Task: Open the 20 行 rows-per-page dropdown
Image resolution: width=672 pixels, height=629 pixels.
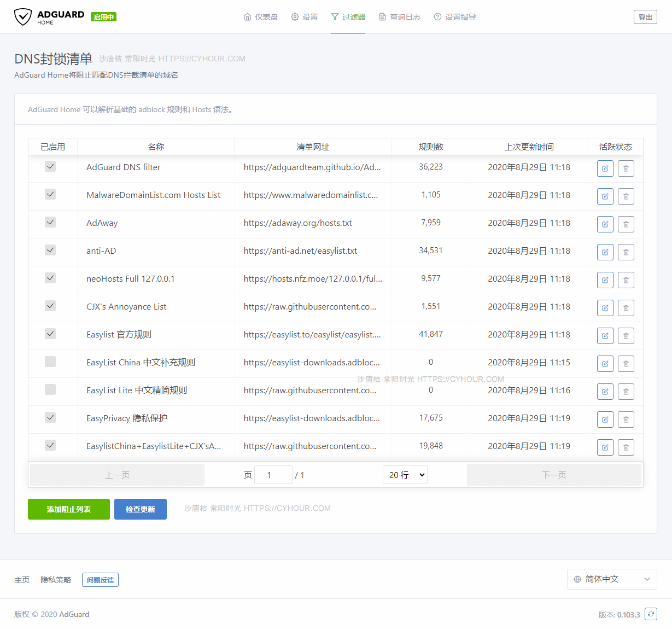Action: point(405,475)
